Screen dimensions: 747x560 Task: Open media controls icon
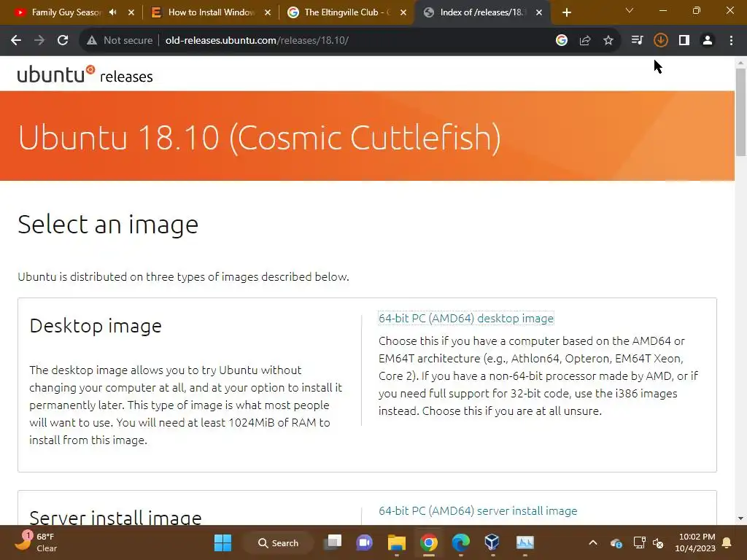click(x=637, y=41)
